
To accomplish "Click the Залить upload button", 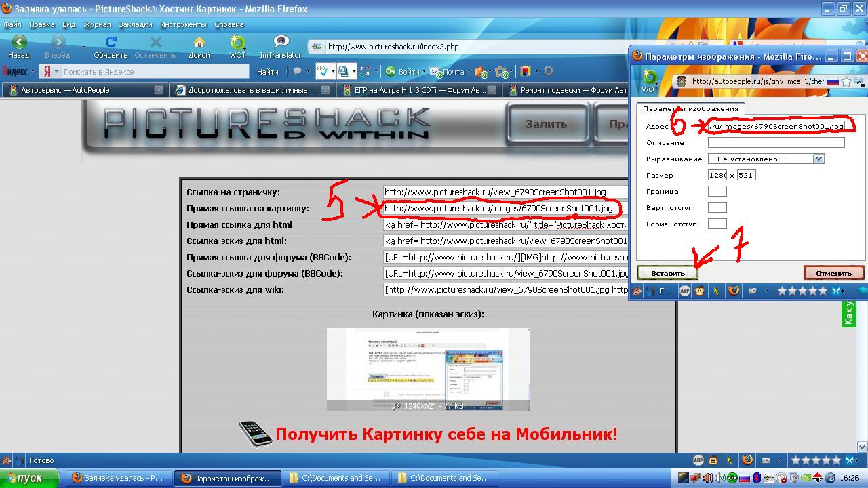I will 547,124.
